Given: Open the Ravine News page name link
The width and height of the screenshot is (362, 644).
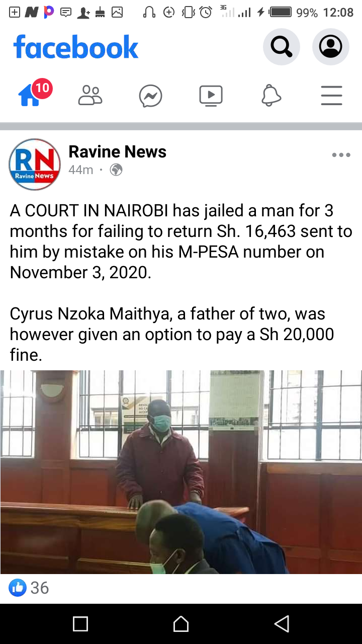Looking at the screenshot, I should 118,151.
